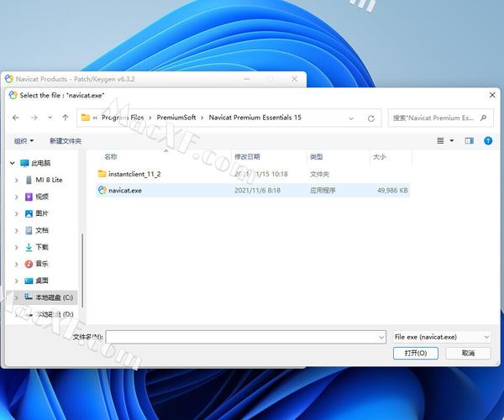This screenshot has width=504, height=420.
Task: Click the instantclient_11_2 folder icon
Action: click(102, 174)
